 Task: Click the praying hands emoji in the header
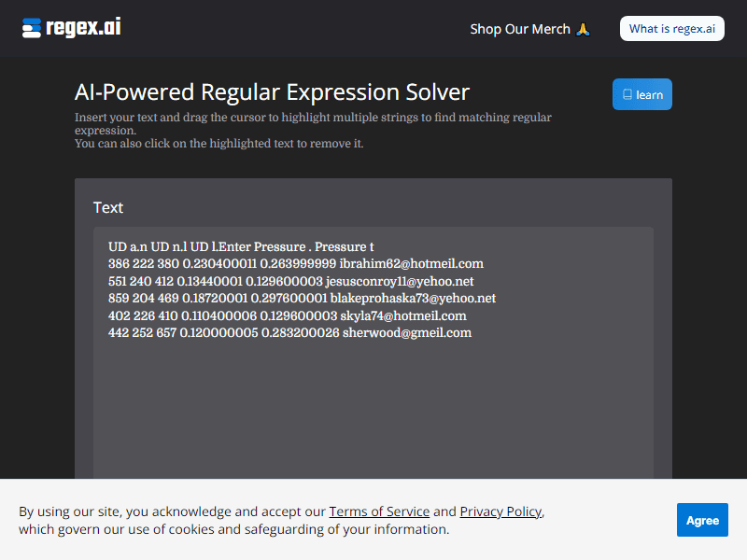tap(583, 29)
